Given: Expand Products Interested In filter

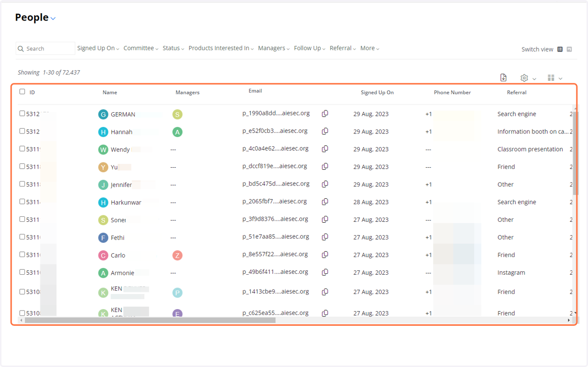Looking at the screenshot, I should tap(221, 48).
